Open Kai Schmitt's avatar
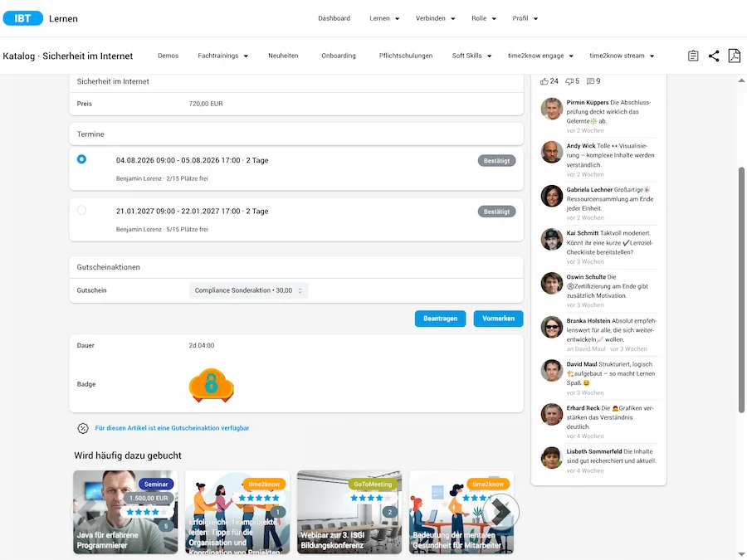747x560 pixels. coord(552,240)
